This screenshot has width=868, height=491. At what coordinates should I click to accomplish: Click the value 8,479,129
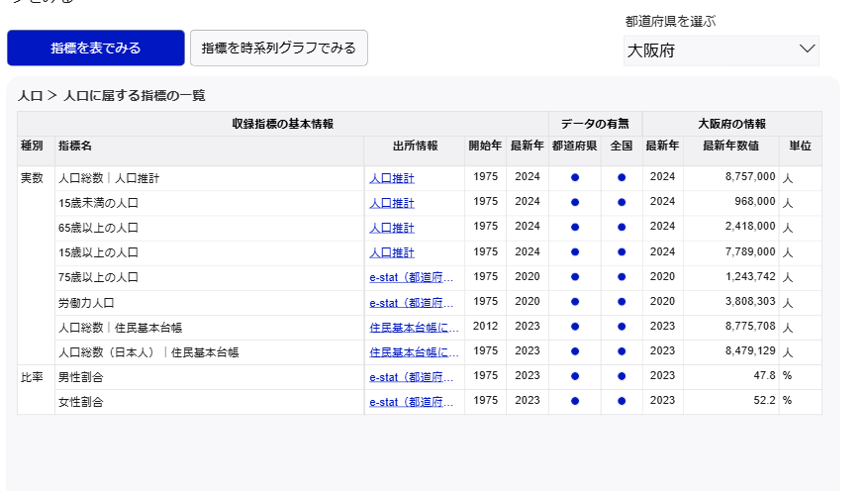pos(750,351)
